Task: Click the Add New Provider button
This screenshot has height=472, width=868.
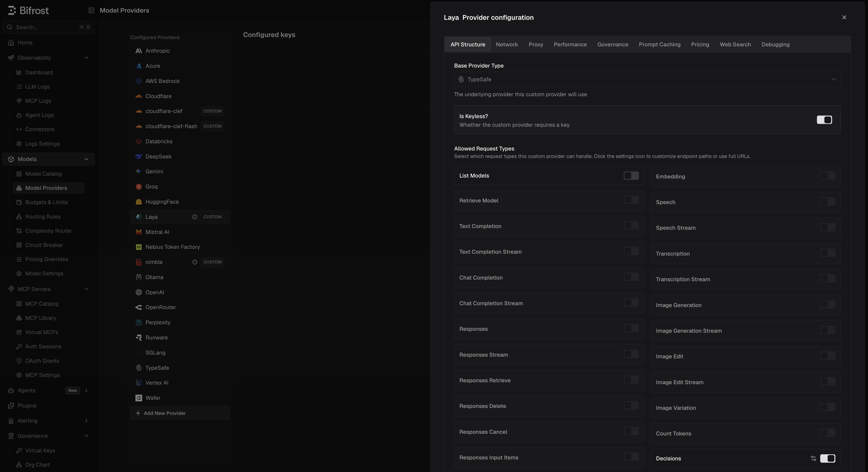Action: pos(180,413)
